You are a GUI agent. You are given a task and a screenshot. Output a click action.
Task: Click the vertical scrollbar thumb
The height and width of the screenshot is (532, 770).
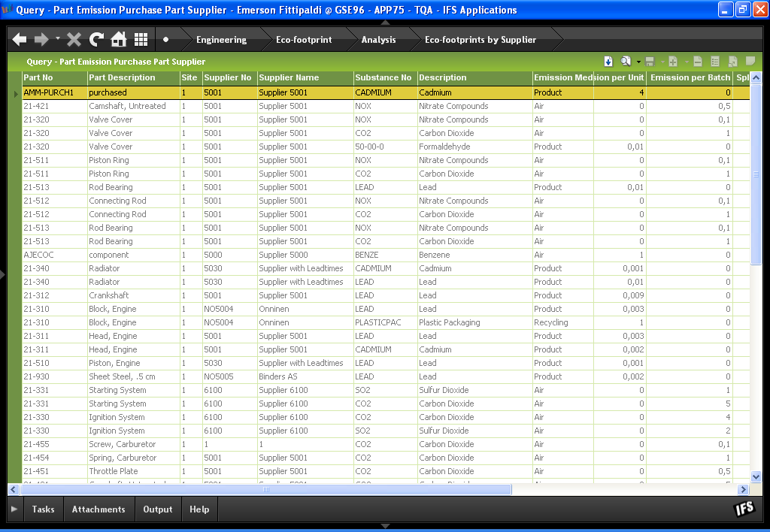[756, 174]
